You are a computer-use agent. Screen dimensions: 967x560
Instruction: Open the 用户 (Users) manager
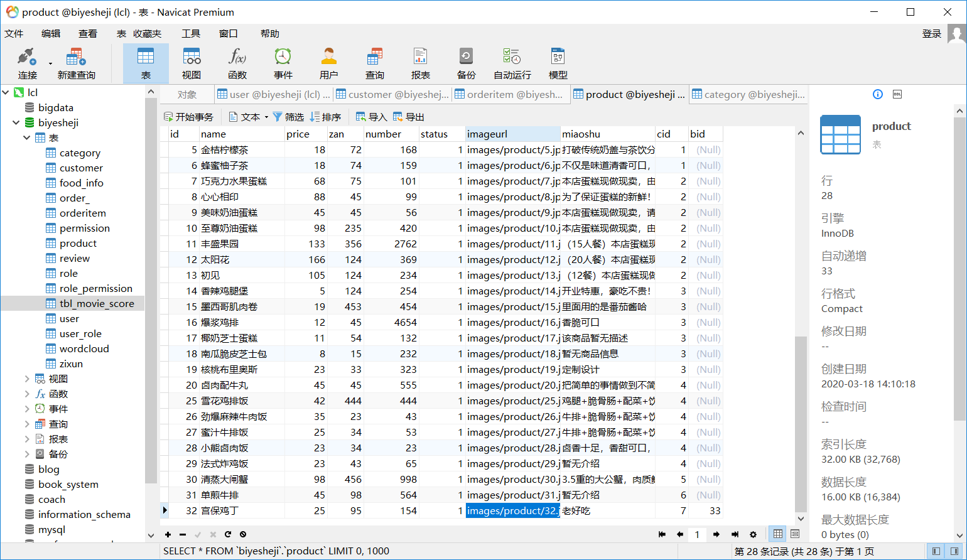coord(328,63)
